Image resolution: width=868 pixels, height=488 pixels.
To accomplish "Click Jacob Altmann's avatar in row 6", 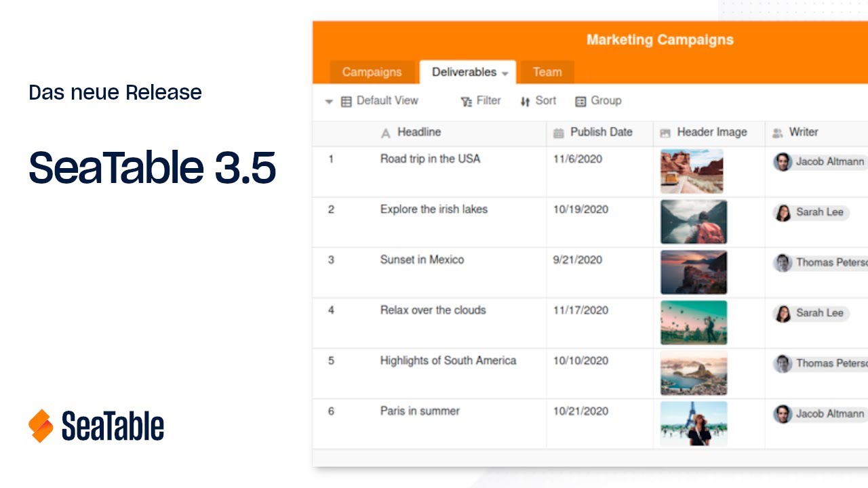I will click(783, 414).
